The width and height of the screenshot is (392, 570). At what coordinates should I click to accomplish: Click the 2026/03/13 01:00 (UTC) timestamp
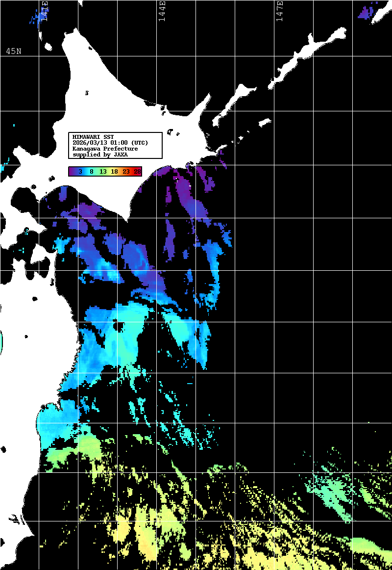110,143
